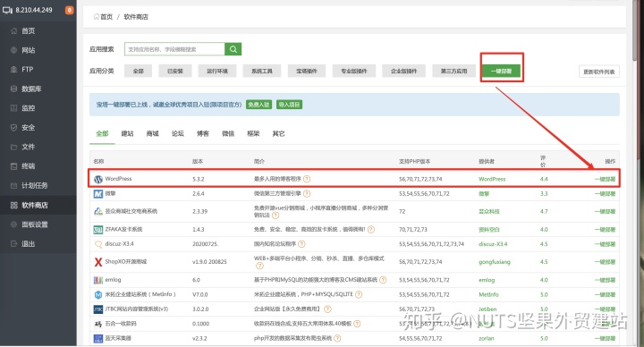
Task: Click the orange notification badge showing 0
Action: (70, 10)
